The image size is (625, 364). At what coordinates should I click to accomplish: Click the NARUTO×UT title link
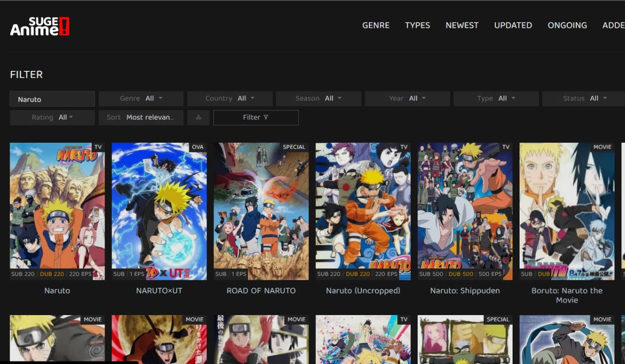click(159, 291)
